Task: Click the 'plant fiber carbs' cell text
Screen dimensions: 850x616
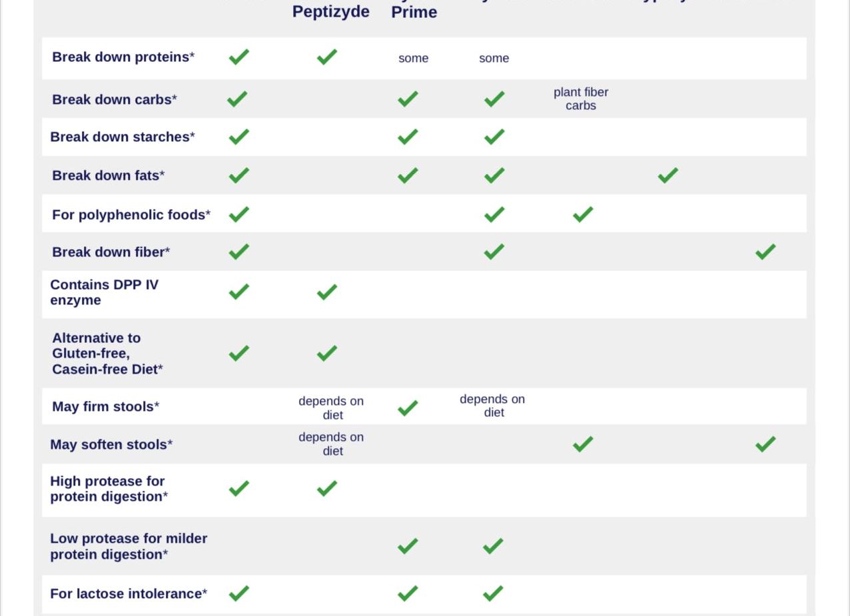Action: click(x=580, y=99)
